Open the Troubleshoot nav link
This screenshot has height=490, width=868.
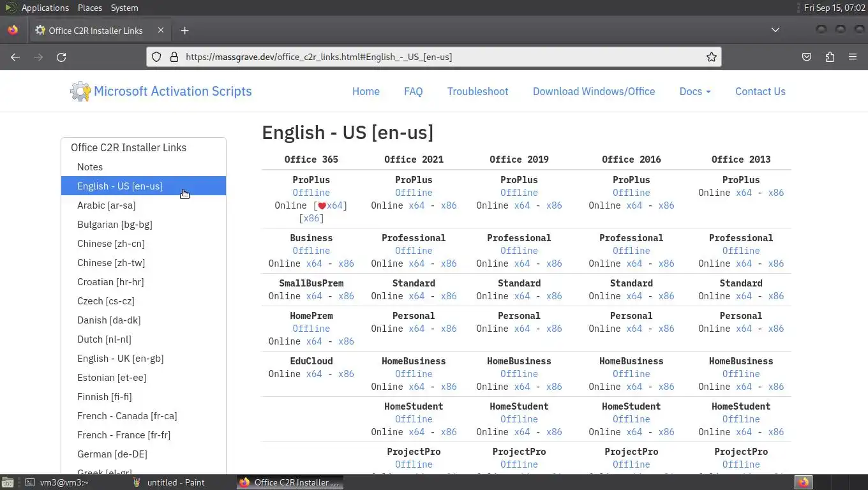click(478, 91)
